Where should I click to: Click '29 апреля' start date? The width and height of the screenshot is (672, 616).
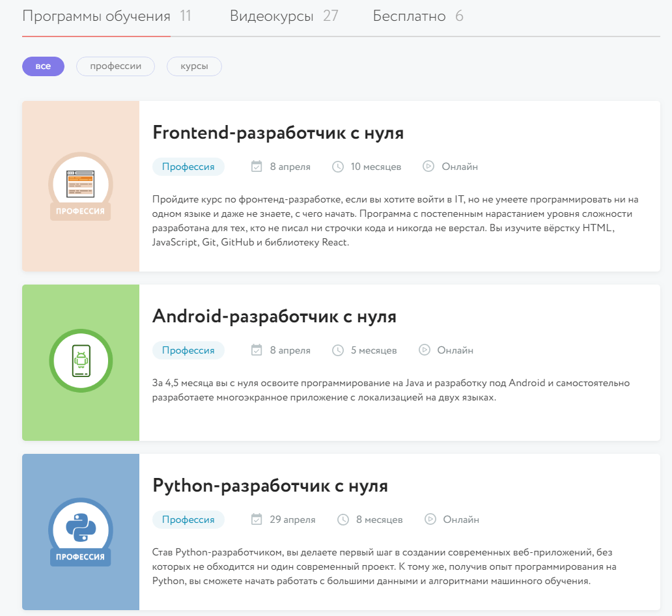[x=293, y=520]
